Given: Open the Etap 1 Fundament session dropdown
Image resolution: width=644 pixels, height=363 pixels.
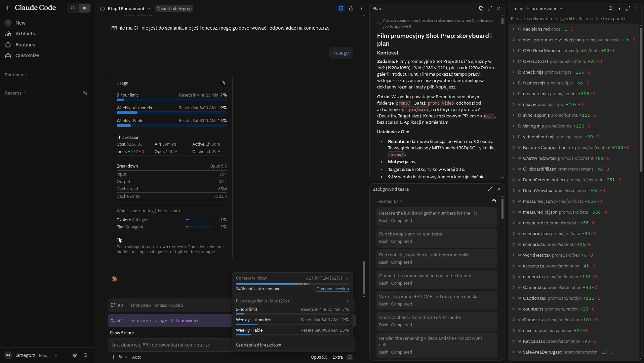Looking at the screenshot, I should pyautogui.click(x=129, y=8).
